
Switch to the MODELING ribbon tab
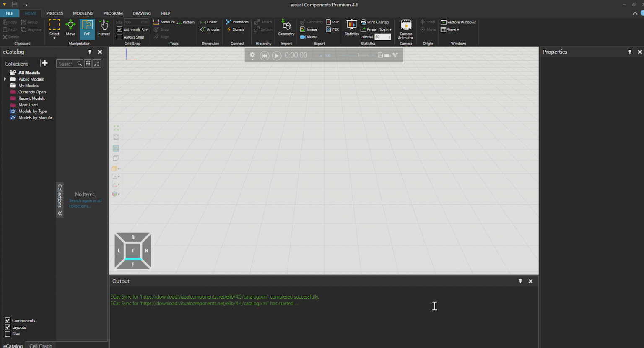pyautogui.click(x=83, y=13)
